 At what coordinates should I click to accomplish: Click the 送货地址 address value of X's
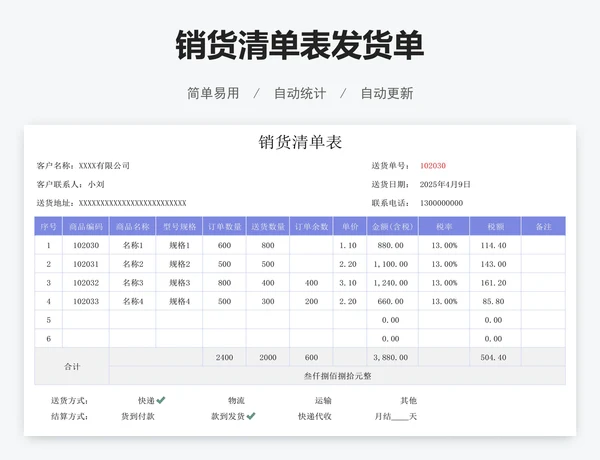[x=132, y=203]
